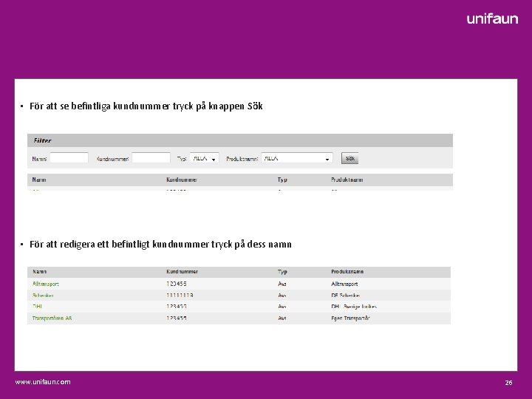Open the Produktnamn dropdown set to ALLA
532x399 pixels.
pos(297,158)
